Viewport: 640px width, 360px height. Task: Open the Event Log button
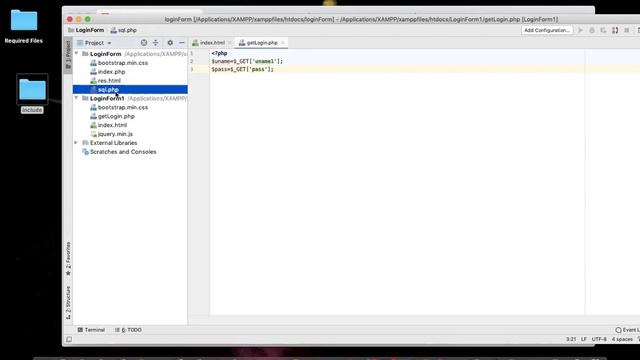coord(628,330)
